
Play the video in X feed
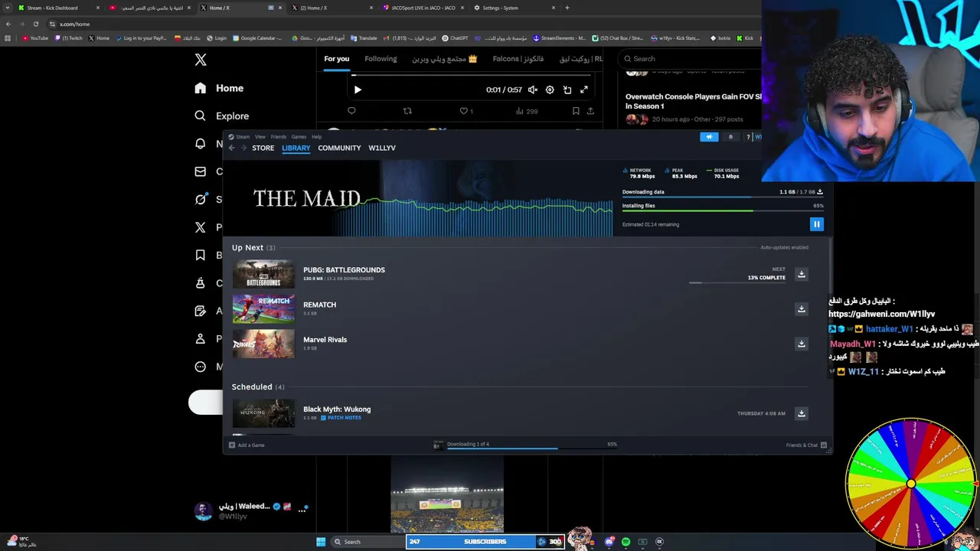[358, 90]
